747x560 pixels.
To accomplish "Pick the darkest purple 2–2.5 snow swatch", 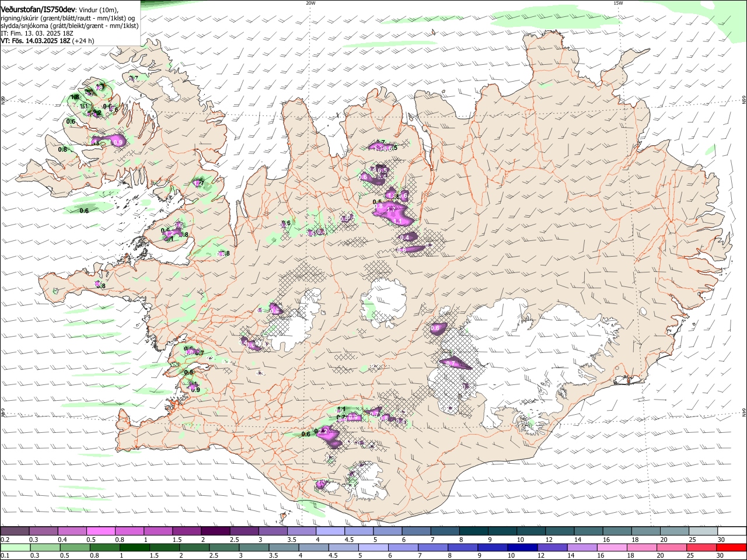I will point(215,531).
